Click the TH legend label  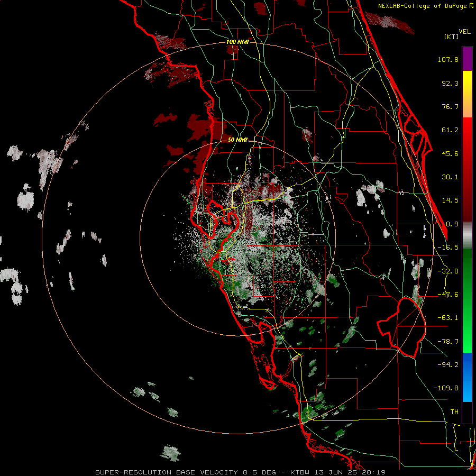[x=454, y=412]
